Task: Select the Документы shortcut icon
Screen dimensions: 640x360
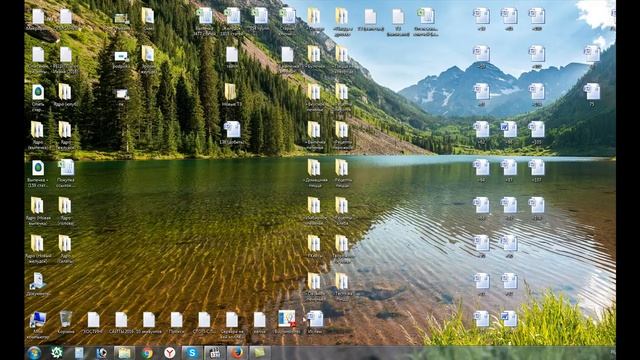Action: 38,284
